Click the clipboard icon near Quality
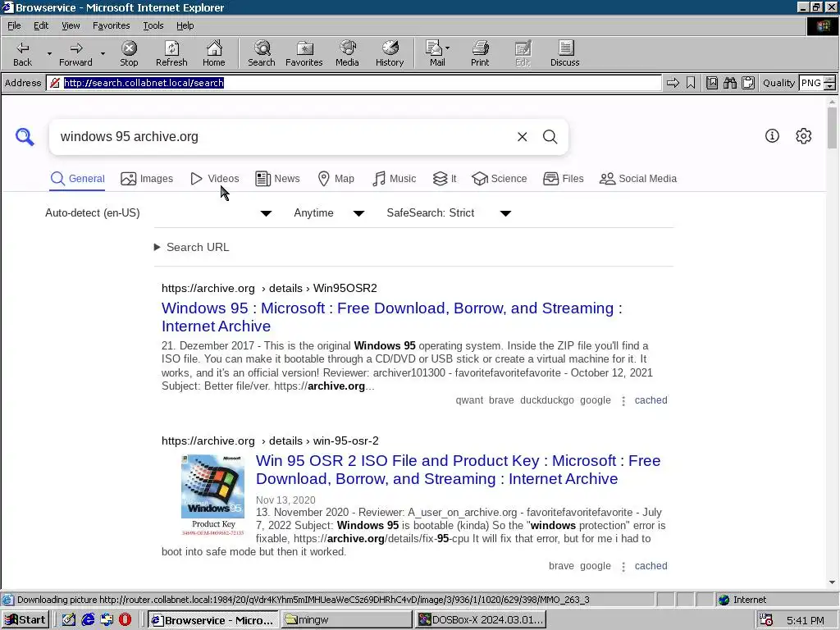The image size is (840, 630). (748, 83)
